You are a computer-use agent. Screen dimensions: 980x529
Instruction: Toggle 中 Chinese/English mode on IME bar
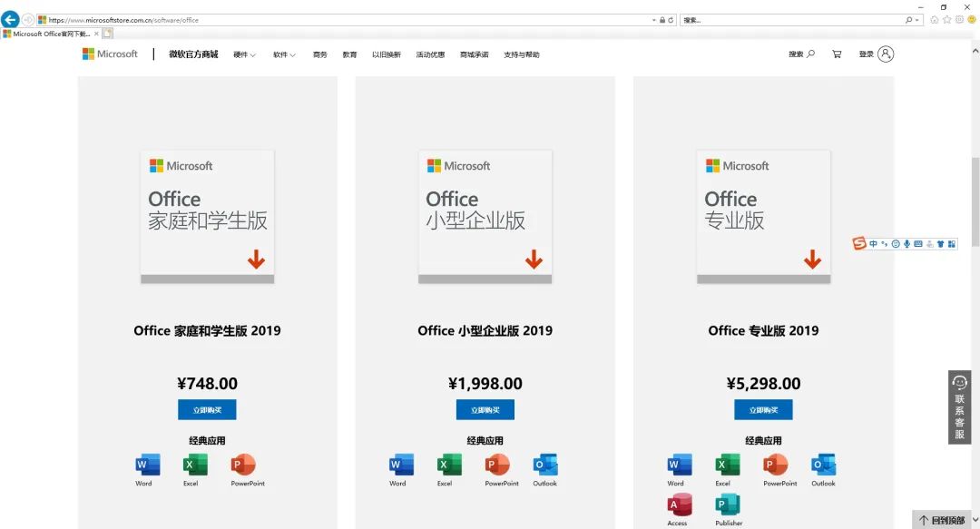click(873, 244)
